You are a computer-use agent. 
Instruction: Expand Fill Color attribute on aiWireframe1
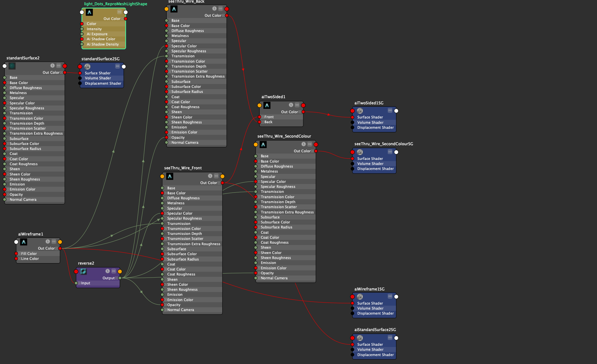[19, 253]
